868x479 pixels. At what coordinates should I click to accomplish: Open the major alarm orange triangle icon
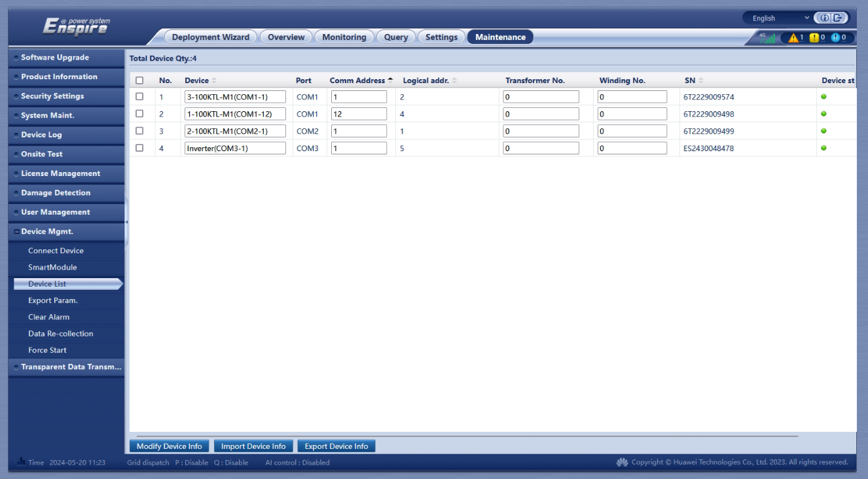click(x=793, y=38)
